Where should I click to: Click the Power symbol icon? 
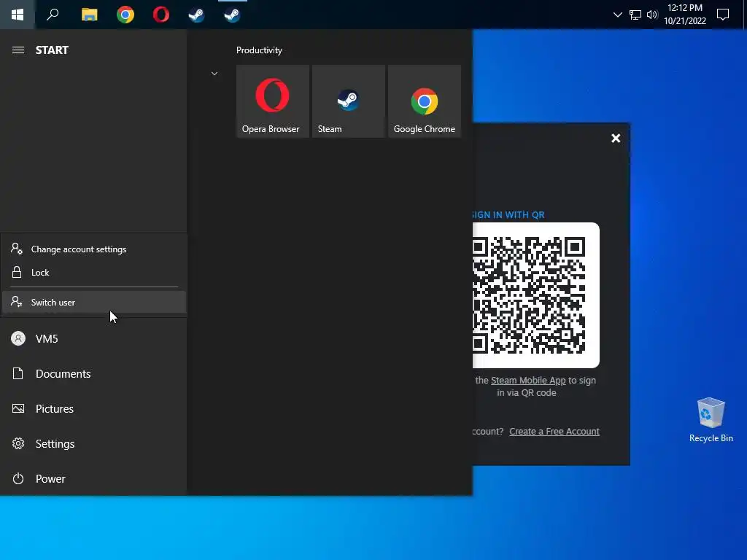(x=18, y=478)
